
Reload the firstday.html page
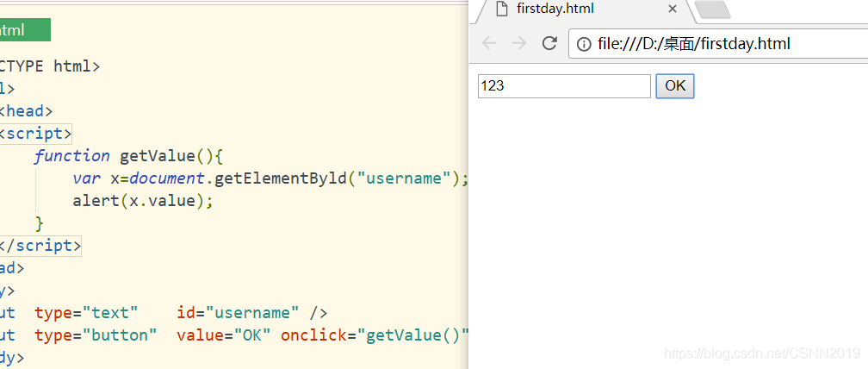click(549, 43)
